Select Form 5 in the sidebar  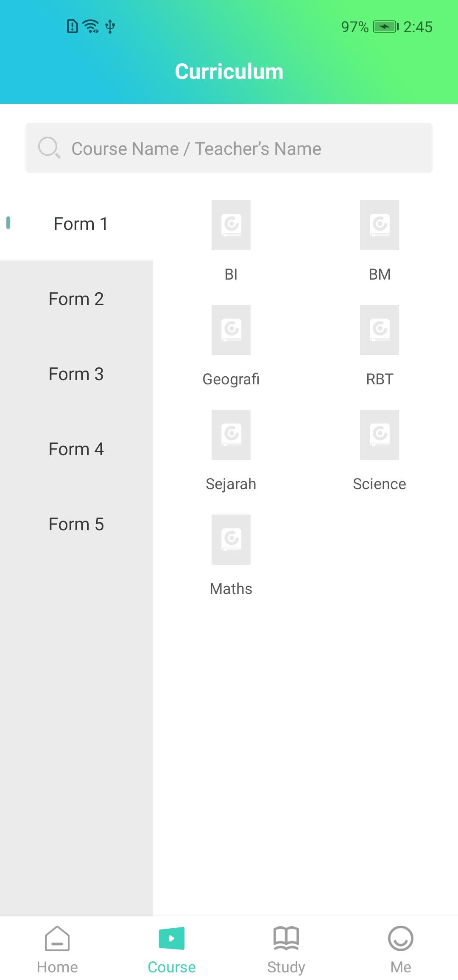76,524
